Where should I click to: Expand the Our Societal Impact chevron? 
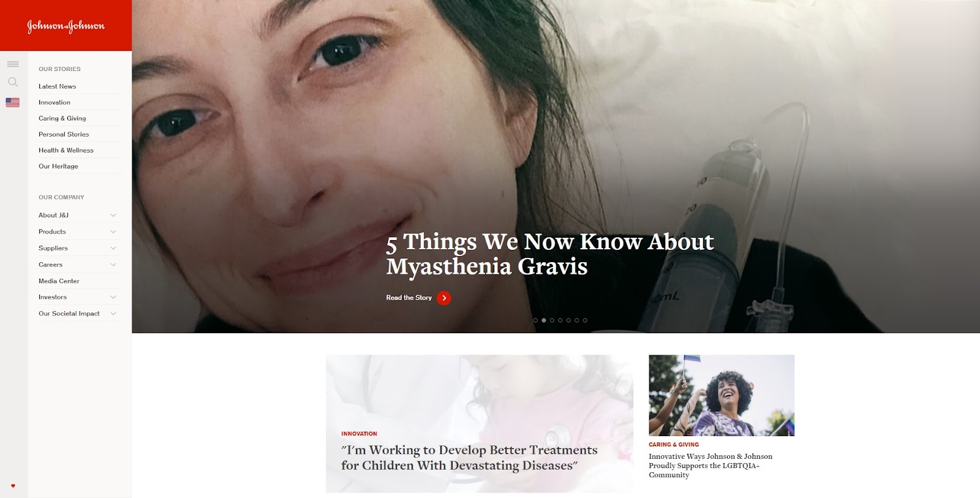tap(113, 314)
